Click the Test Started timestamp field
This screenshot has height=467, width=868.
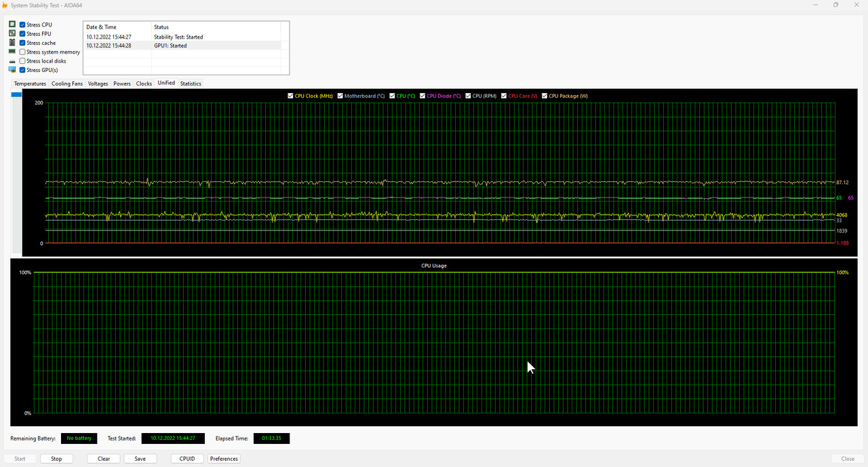coord(173,438)
